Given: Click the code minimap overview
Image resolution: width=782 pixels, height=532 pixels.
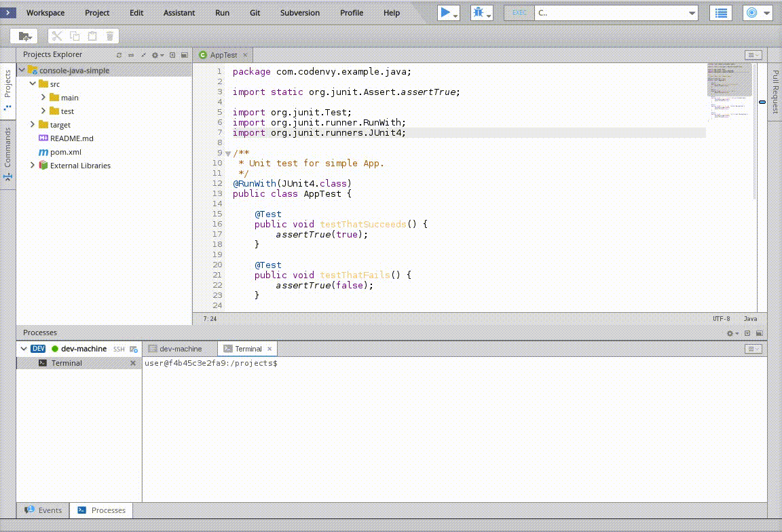Looking at the screenshot, I should [730, 91].
